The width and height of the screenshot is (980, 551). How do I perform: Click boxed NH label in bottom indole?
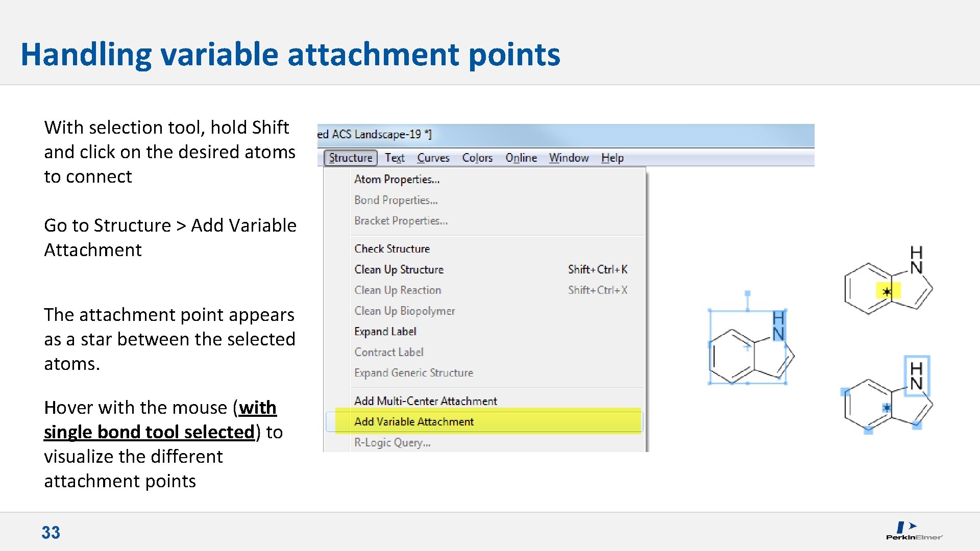click(916, 376)
